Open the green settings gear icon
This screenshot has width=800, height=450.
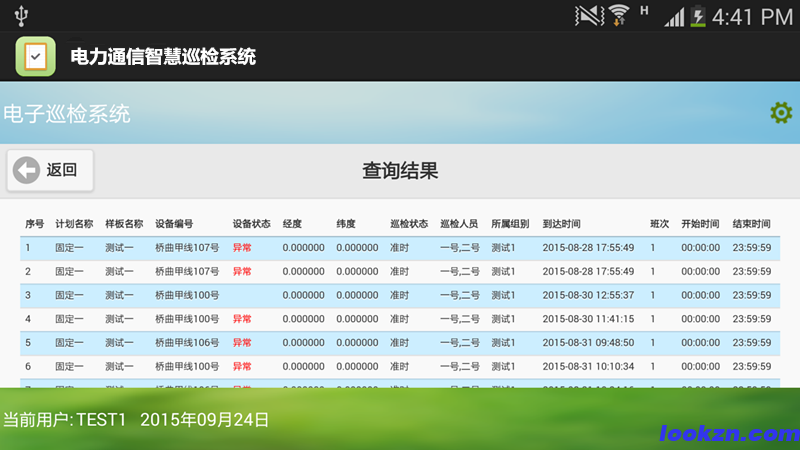(781, 113)
